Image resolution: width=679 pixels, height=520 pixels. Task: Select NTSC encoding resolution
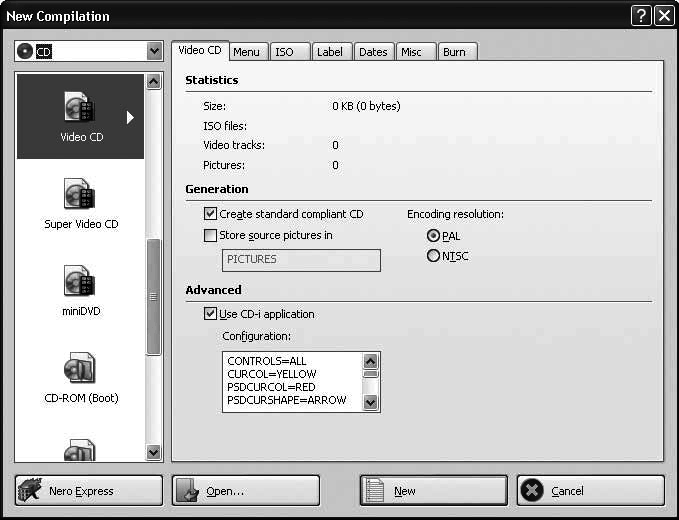tap(433, 256)
